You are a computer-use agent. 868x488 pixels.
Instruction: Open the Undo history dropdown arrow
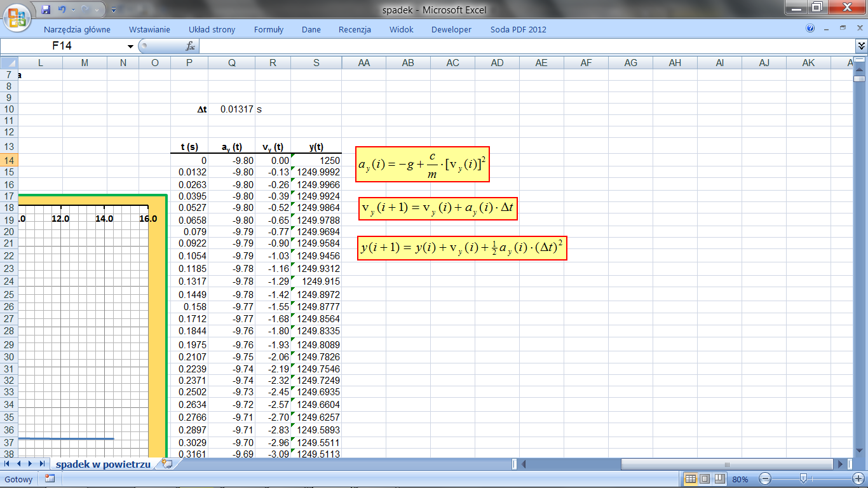(x=72, y=10)
